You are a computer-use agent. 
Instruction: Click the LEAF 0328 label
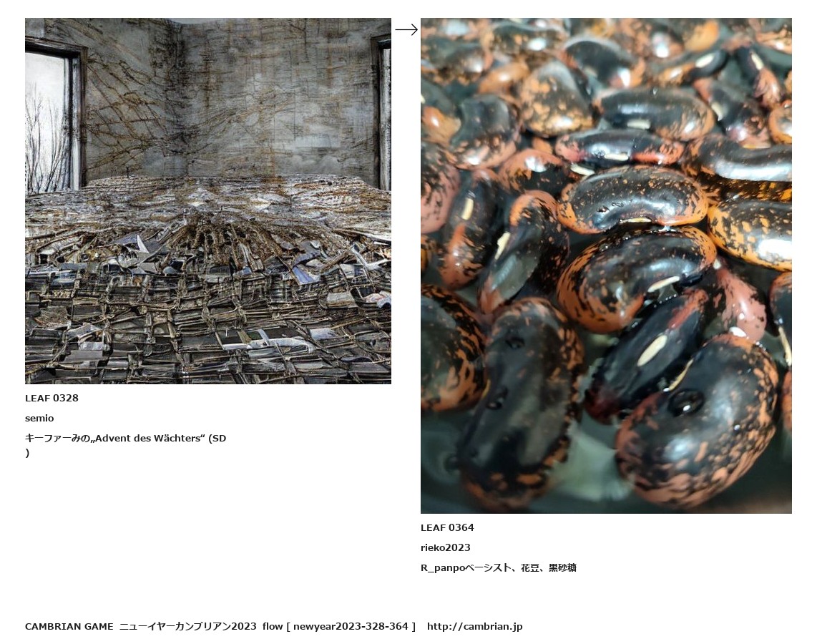pos(52,398)
